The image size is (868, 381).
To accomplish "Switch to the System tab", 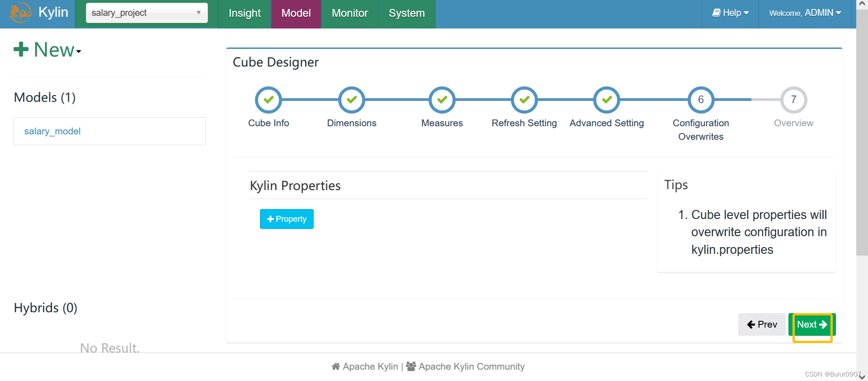I will coord(407,13).
